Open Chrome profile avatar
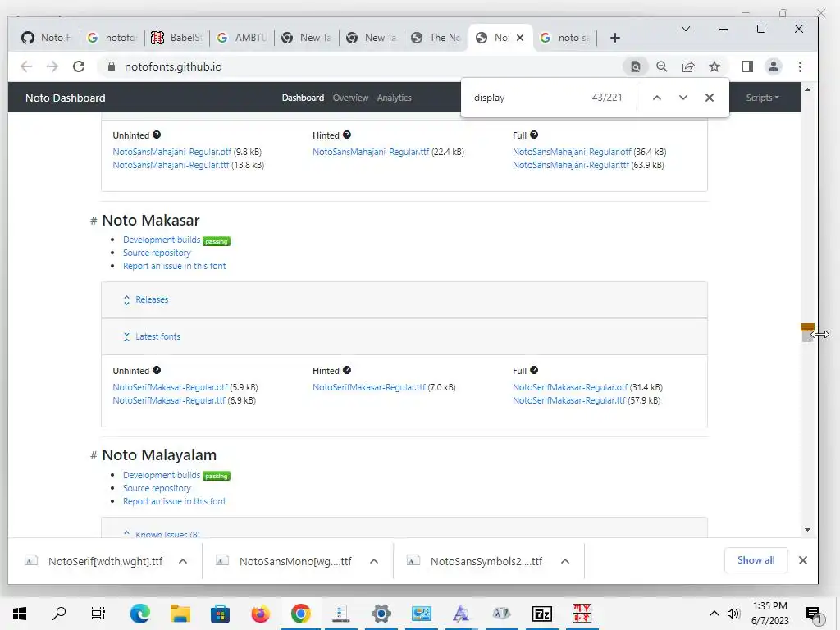Viewport: 840px width, 630px height. [773, 66]
